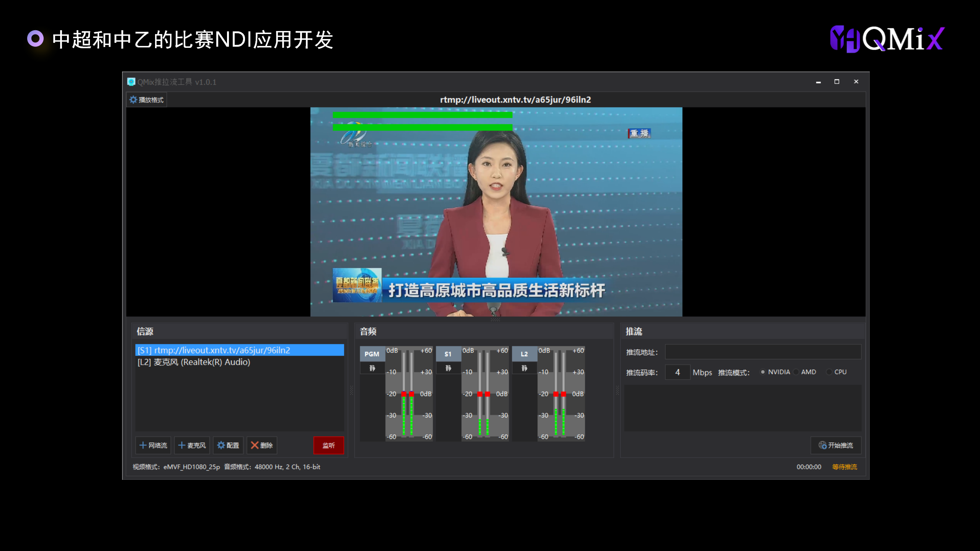Click the 推流地址 stream address field
Screen dimensions: 980x551
coord(763,352)
